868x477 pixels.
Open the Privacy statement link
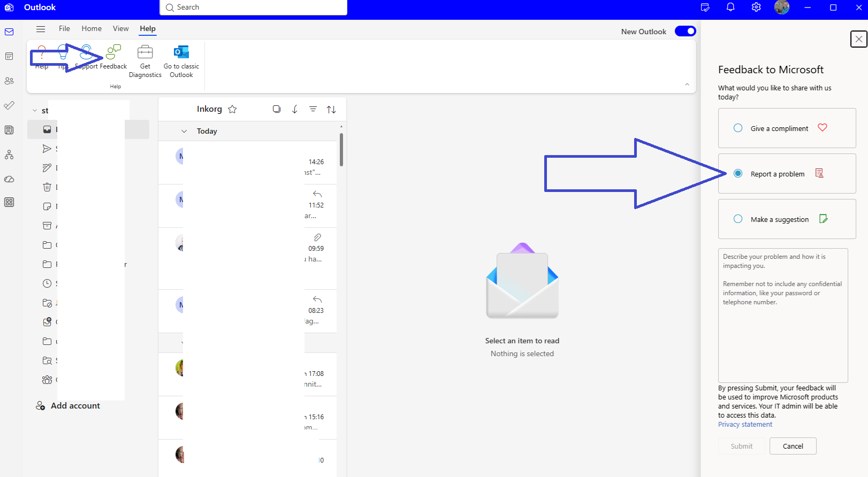745,425
